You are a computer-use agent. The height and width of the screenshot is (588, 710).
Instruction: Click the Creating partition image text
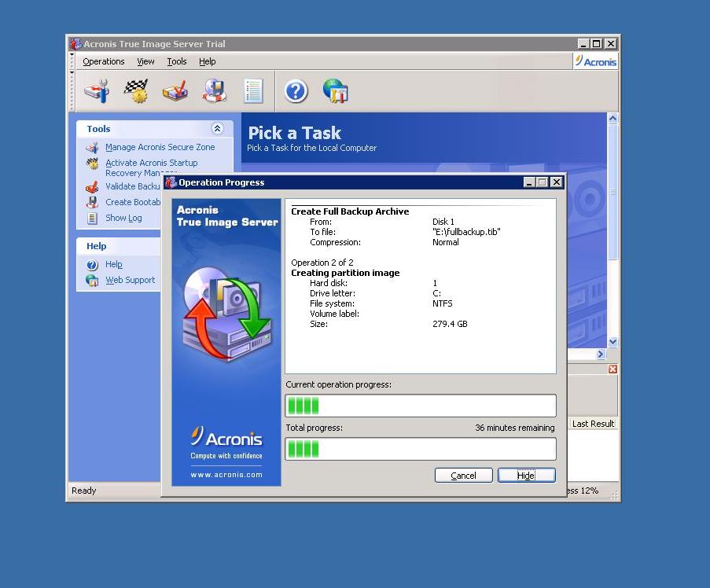[345, 273]
